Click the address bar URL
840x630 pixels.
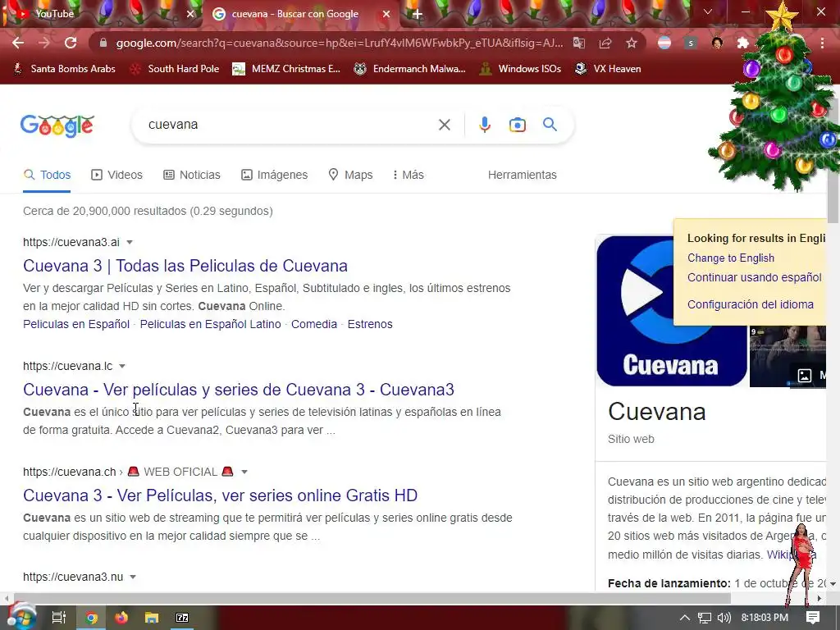[x=339, y=43]
